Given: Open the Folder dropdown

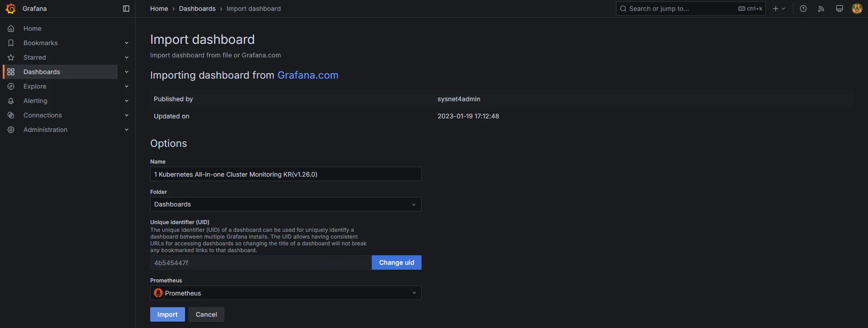Looking at the screenshot, I should coord(285,204).
